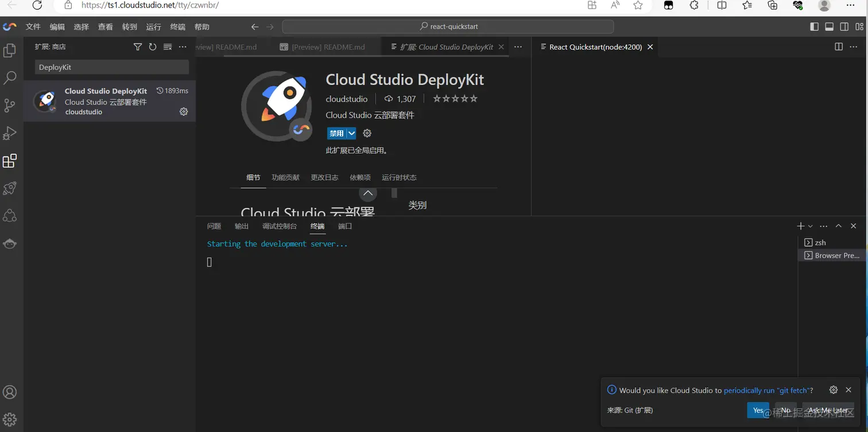This screenshot has width=868, height=432.
Task: Open the 终端 menu
Action: point(178,26)
